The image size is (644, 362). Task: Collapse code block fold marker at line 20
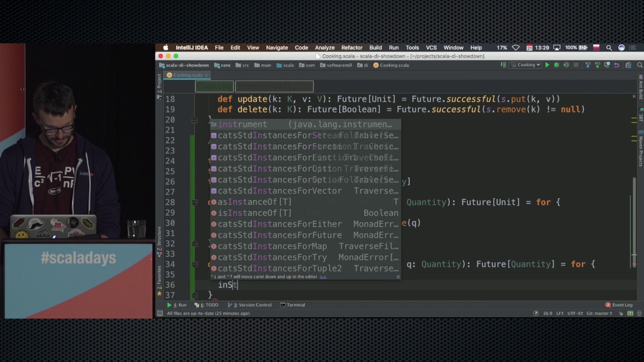coord(194,120)
